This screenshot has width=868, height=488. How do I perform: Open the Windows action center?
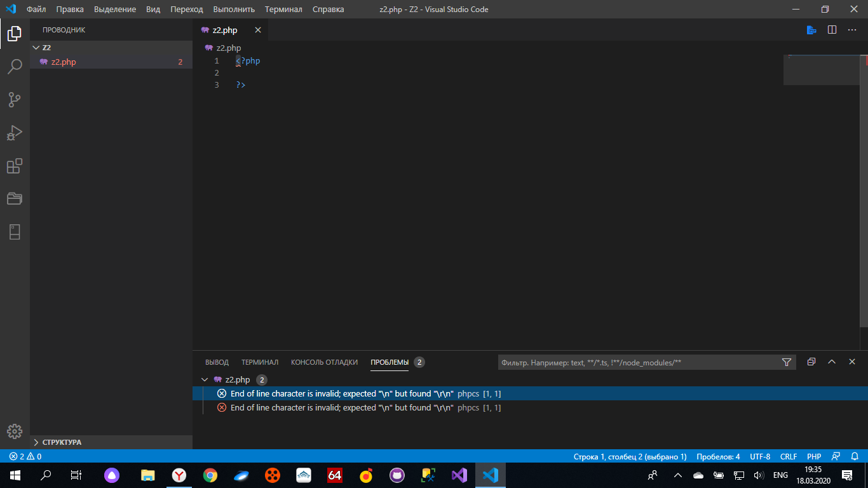847,475
